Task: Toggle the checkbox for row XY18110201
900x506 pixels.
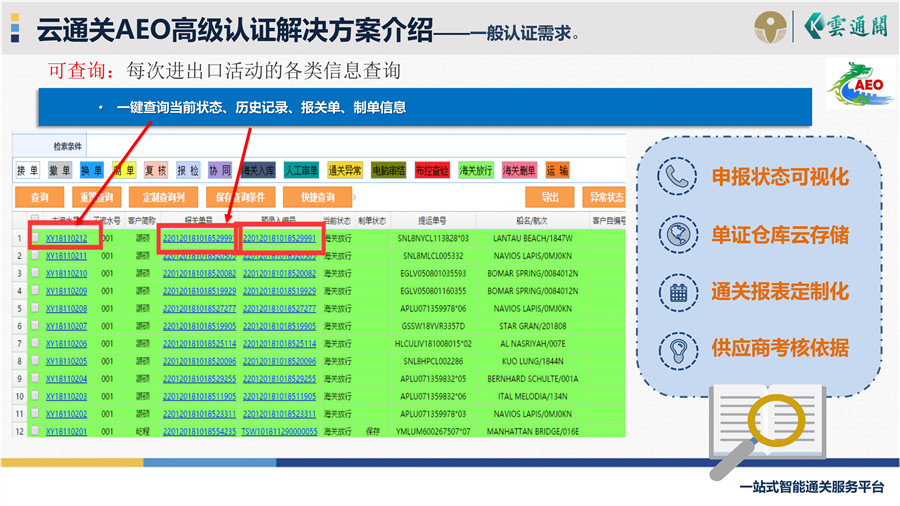Action: pos(35,431)
